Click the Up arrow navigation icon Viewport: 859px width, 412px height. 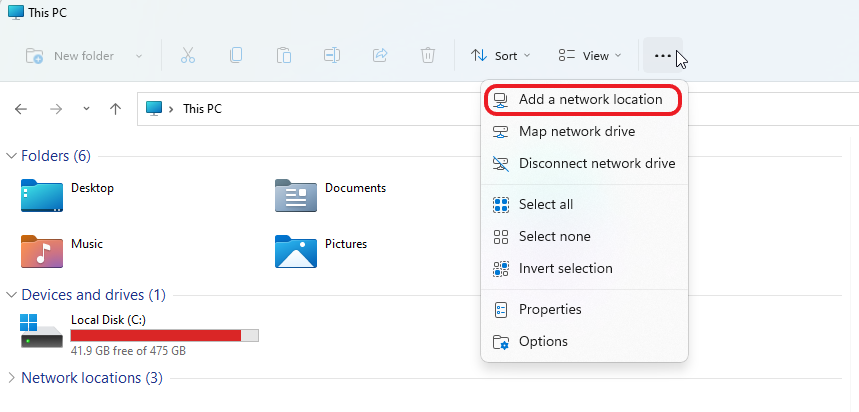116,109
